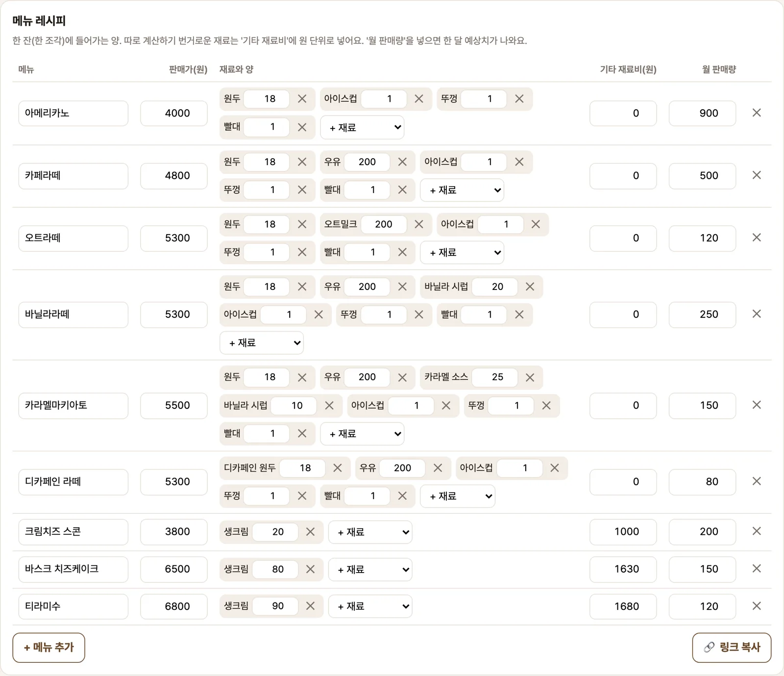Remove 원두 ingredient from 아메리카노 row
784x676 pixels.
click(302, 99)
